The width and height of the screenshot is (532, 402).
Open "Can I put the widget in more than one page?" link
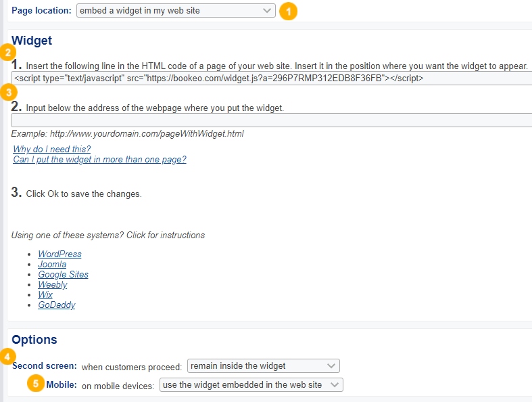[100, 160]
